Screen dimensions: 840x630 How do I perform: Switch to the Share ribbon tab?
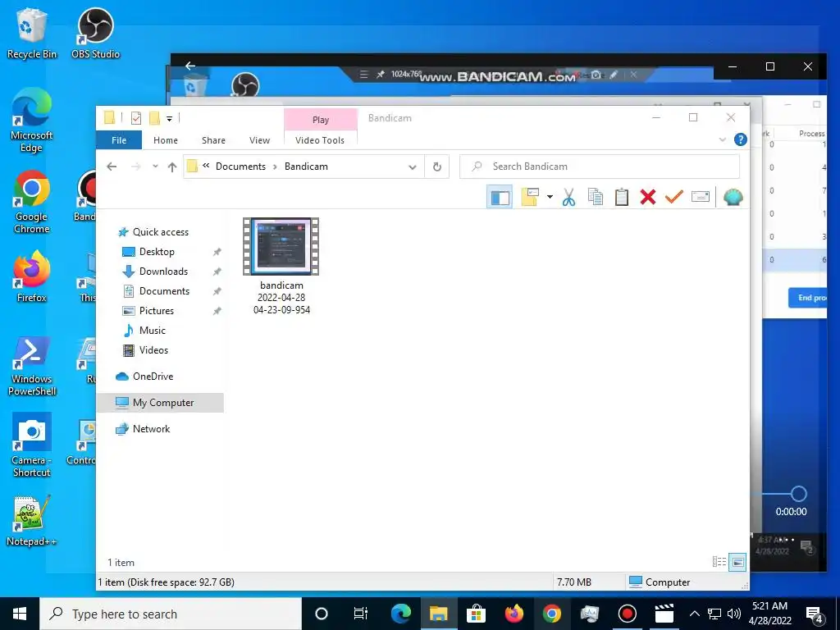coord(213,140)
